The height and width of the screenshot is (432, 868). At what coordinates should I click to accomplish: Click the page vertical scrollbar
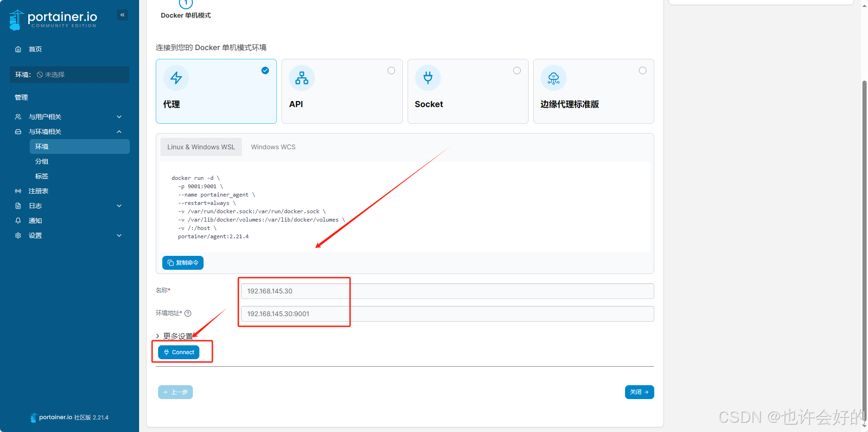(x=864, y=250)
